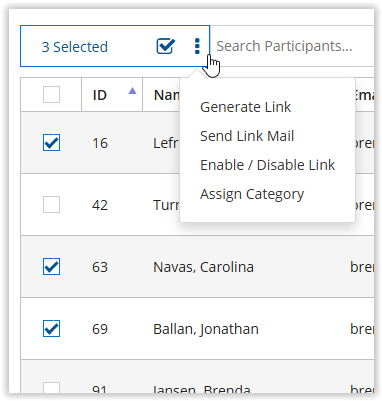Viewport: 382px width, 401px height.
Task: Open the three-dot bulk actions menu
Action: coord(197,46)
